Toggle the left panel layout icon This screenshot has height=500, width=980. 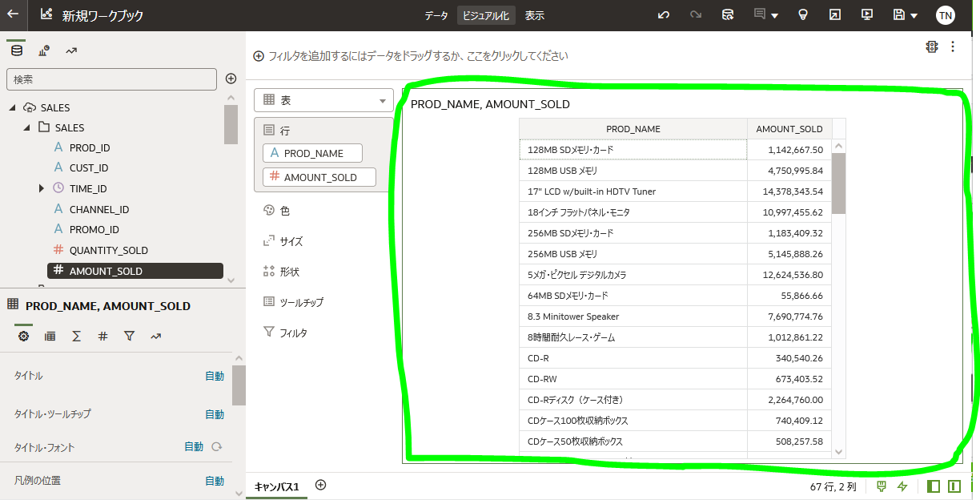(934, 486)
